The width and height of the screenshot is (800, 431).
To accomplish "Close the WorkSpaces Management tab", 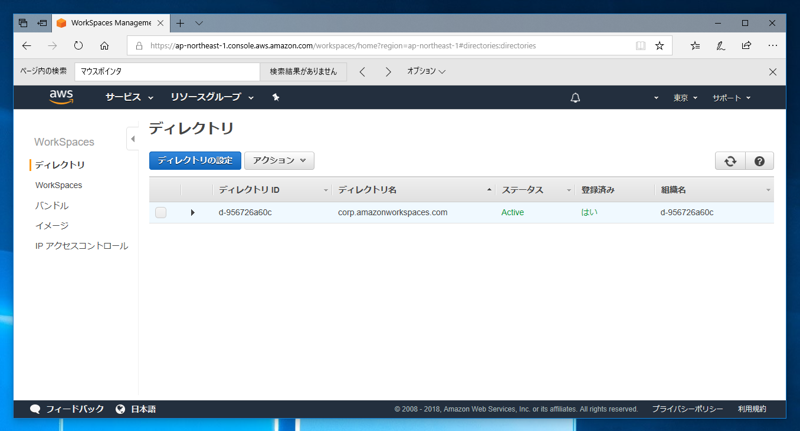I will (x=160, y=23).
